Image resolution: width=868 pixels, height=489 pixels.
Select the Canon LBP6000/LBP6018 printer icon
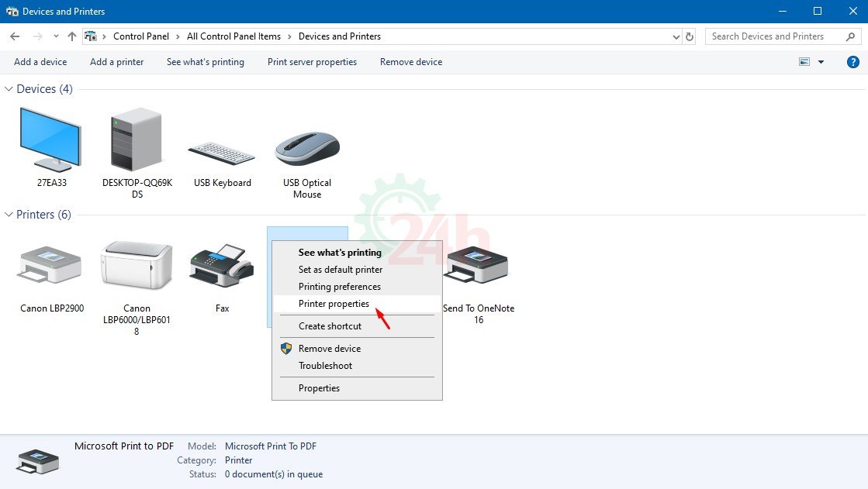click(137, 265)
